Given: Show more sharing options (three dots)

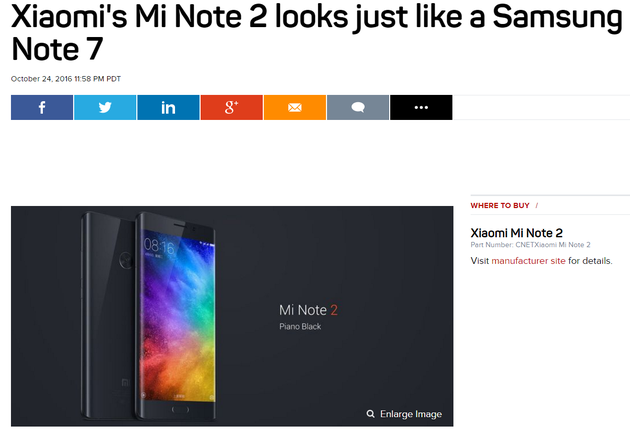Looking at the screenshot, I should pyautogui.click(x=421, y=107).
